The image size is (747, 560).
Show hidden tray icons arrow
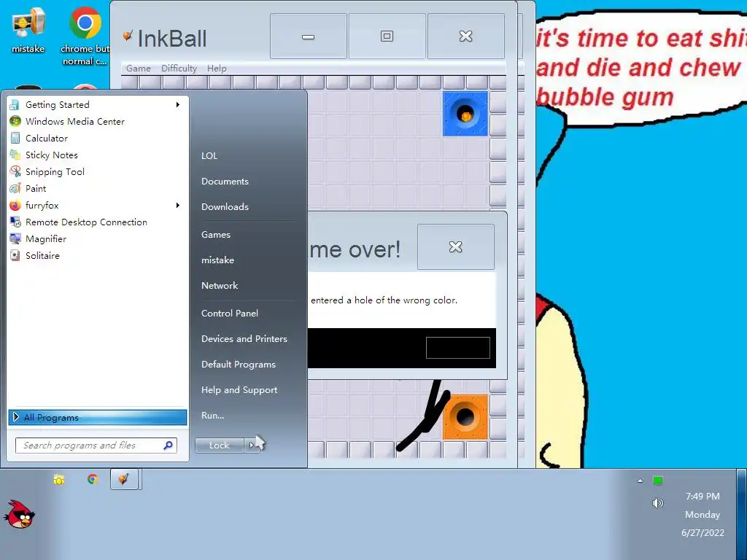640,481
